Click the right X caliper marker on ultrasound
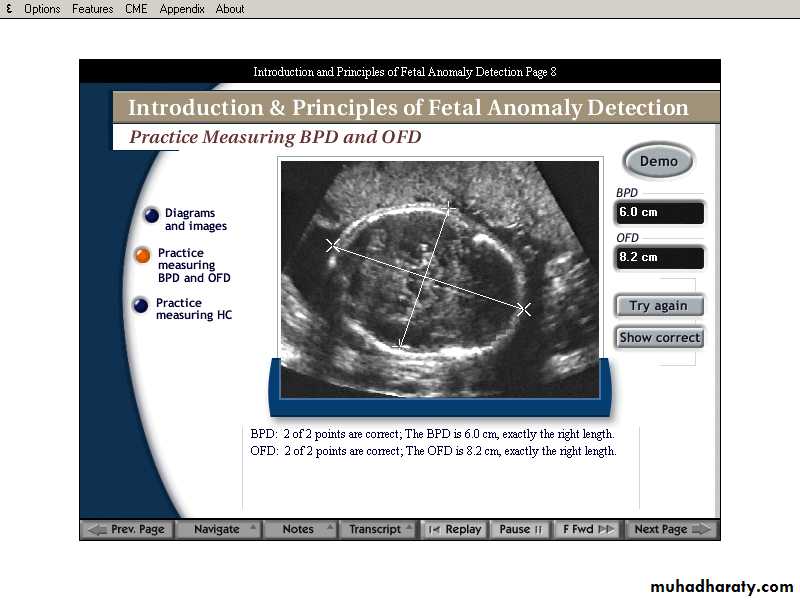Screen dimensions: 800x600 (523, 309)
